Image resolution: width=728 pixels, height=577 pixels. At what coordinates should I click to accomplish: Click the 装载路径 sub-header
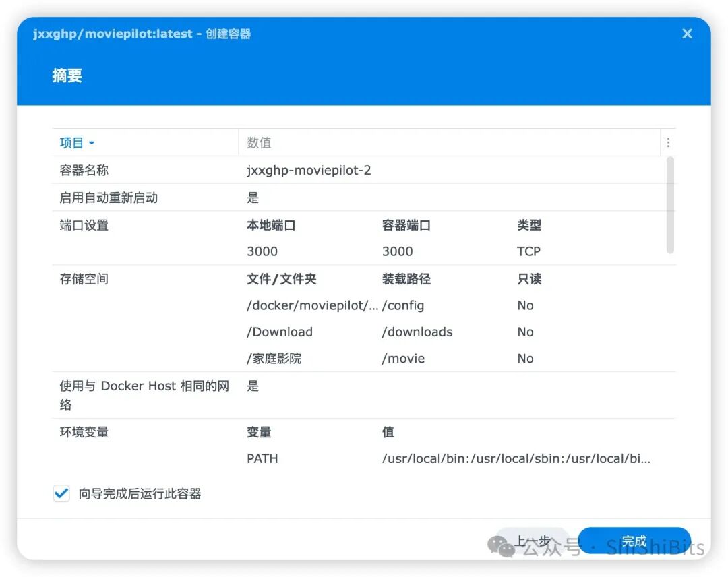(406, 279)
